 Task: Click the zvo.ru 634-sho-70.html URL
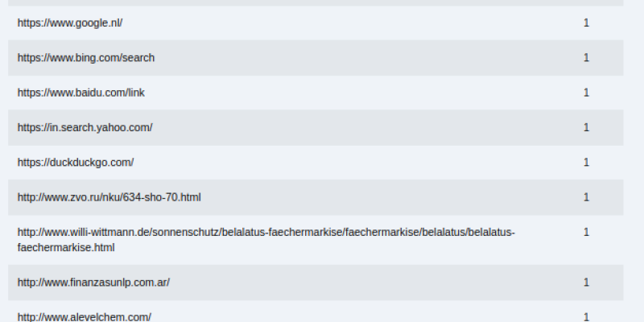pyautogui.click(x=109, y=197)
